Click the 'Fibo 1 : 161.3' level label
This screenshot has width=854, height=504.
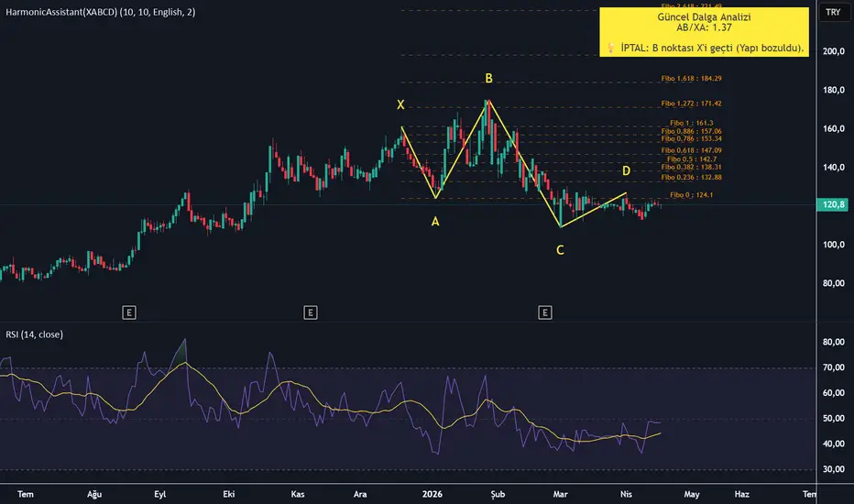(691, 123)
